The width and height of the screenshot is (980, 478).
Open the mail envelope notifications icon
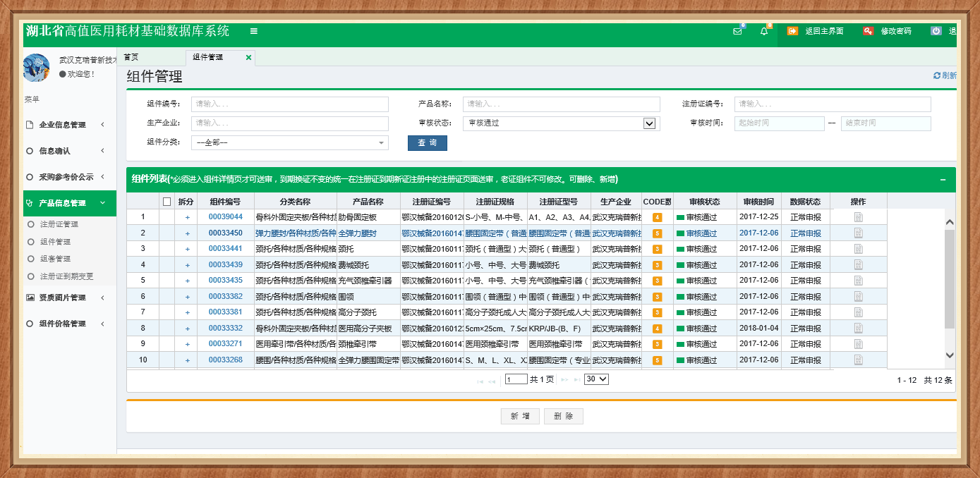coord(737,31)
